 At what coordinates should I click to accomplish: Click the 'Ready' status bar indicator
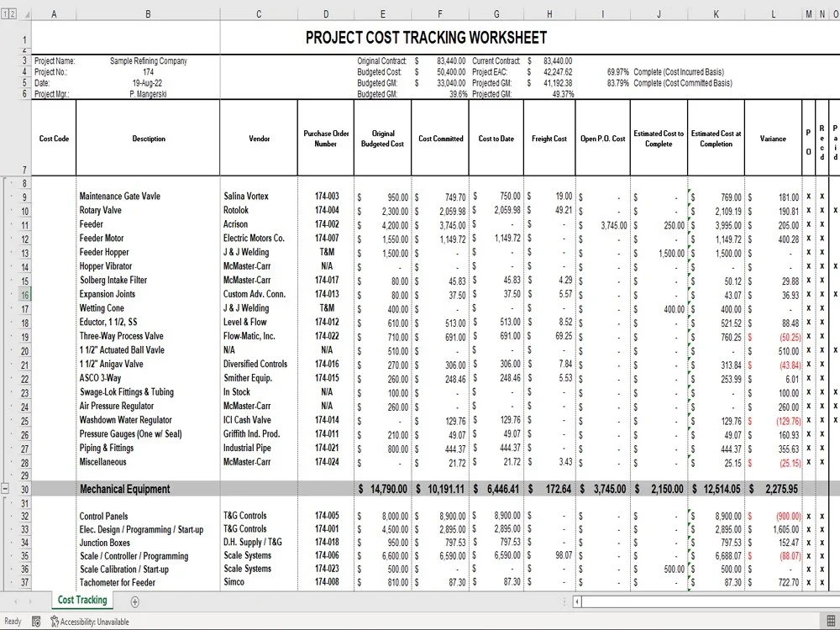(x=13, y=622)
